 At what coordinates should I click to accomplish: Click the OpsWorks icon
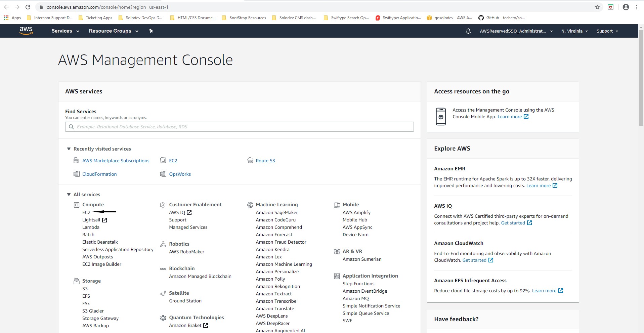pyautogui.click(x=163, y=174)
